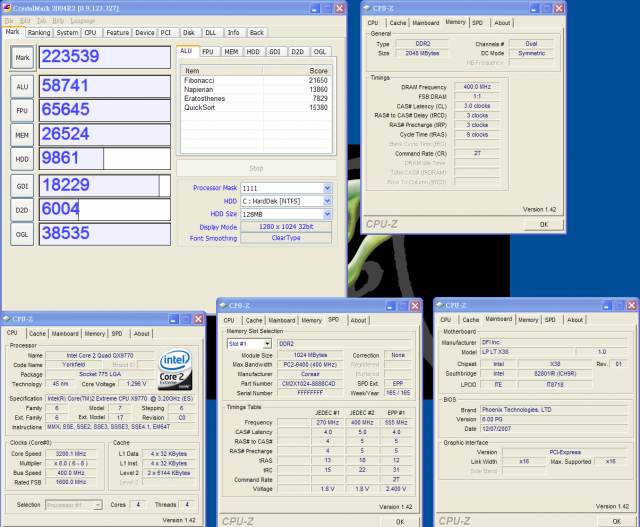Click the CPU-Z Memory window title icon
Viewport: 640px width, 527px height.
coord(367,8)
